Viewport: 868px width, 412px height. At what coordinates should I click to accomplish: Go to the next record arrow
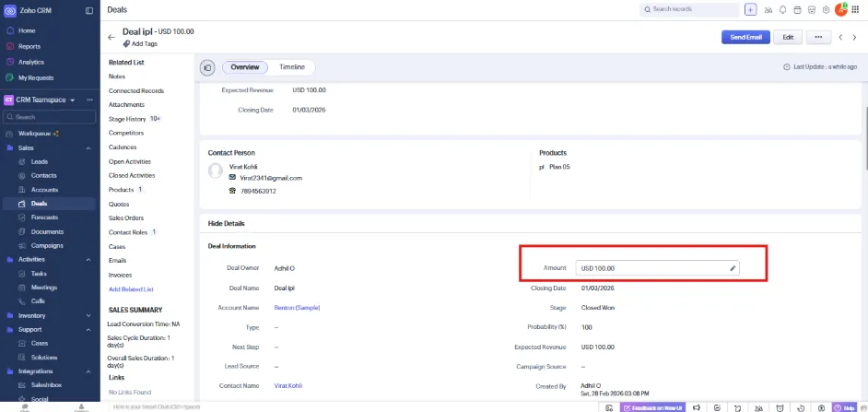[x=854, y=37]
